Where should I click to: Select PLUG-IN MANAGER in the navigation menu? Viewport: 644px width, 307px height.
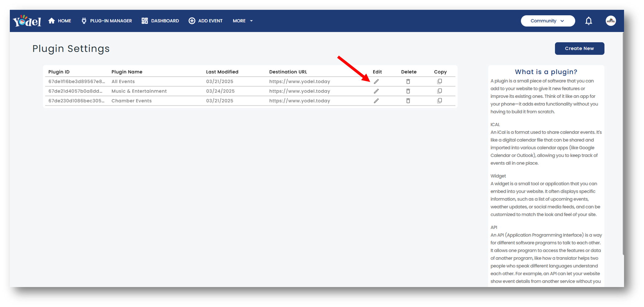111,21
